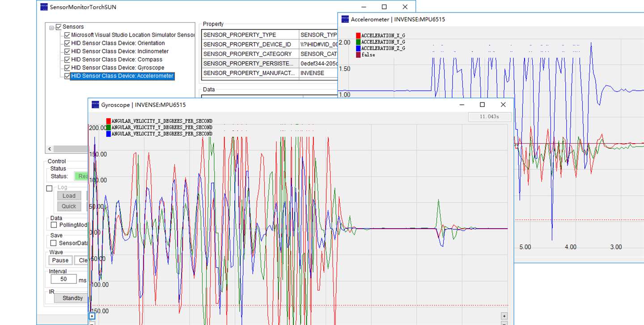Enable the PollingMode checkbox
This screenshot has width=644, height=325.
click(x=54, y=225)
